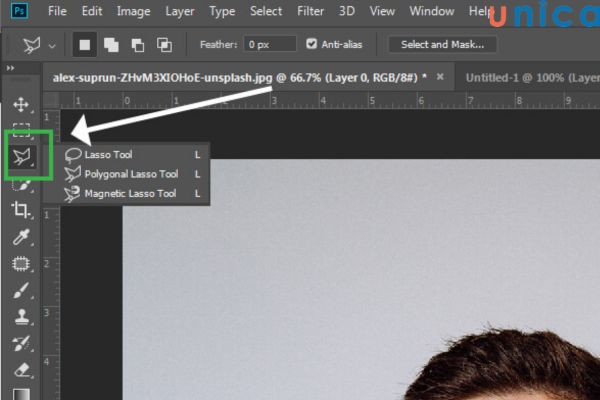Choose Subtract from selection mode icon
Image resolution: width=600 pixels, height=400 pixels.
click(138, 45)
